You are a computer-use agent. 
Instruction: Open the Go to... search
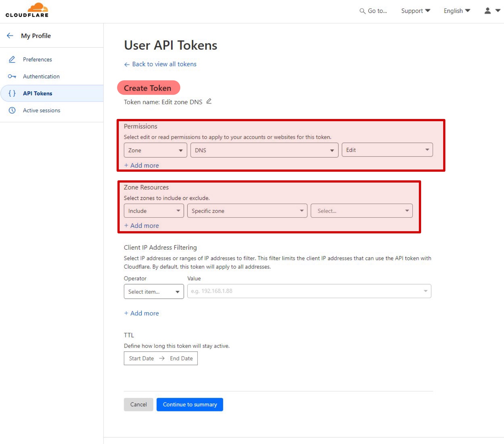pyautogui.click(x=373, y=11)
